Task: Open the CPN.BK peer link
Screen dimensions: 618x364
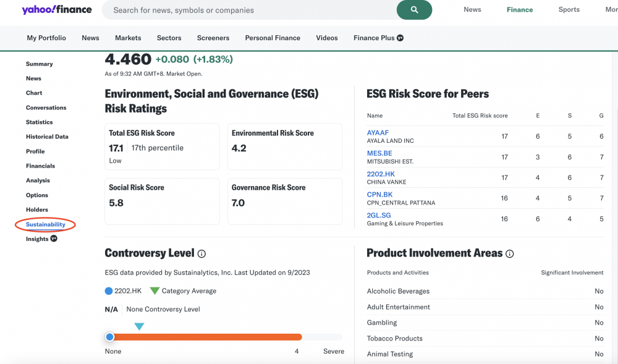Action: pos(379,195)
